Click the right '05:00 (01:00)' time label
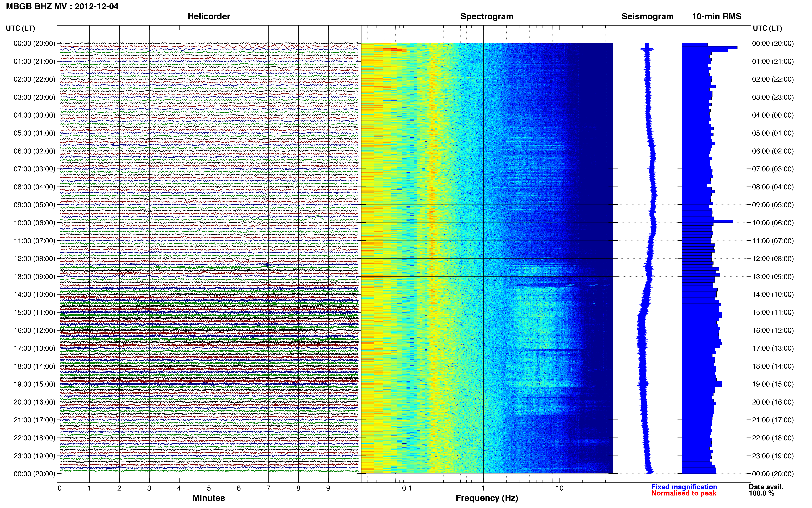The height and width of the screenshot is (508, 812). [x=773, y=133]
